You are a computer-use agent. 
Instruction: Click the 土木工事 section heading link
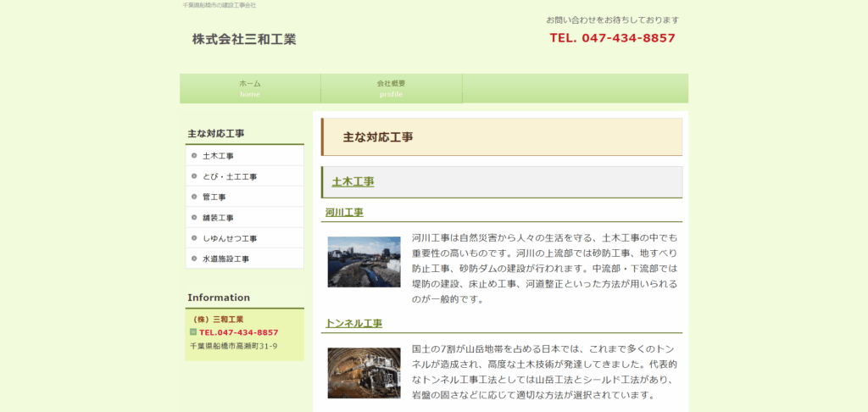pyautogui.click(x=353, y=181)
